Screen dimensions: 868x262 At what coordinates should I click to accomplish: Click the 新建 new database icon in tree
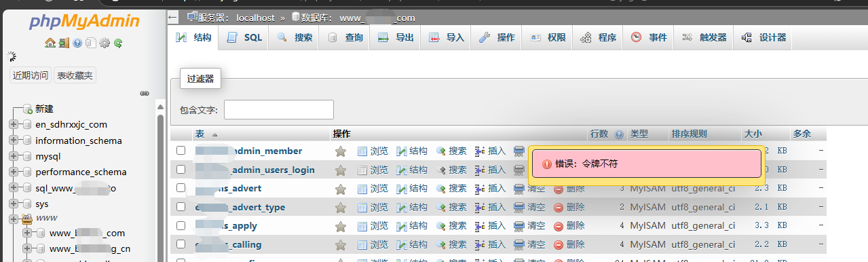pyautogui.click(x=28, y=109)
